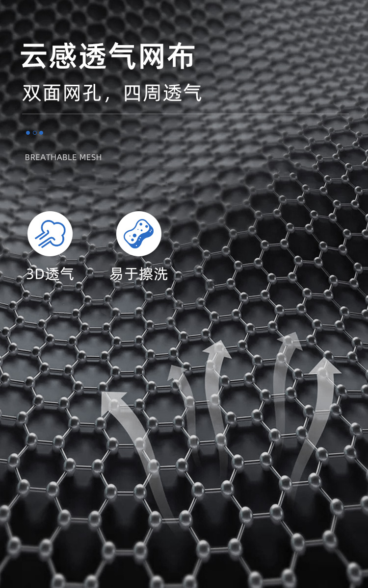This screenshot has height=588, width=368.
Task: Select the third blue dot indicator
Action: [x=41, y=133]
